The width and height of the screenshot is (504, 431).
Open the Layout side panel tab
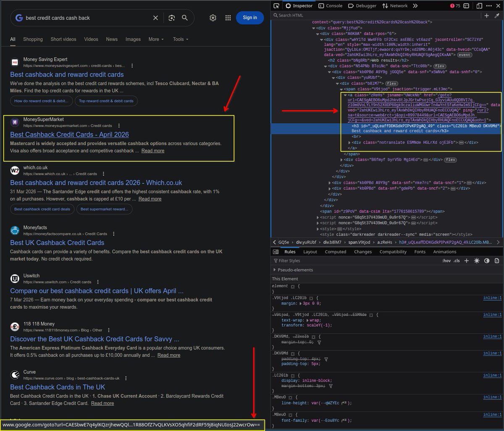click(310, 252)
